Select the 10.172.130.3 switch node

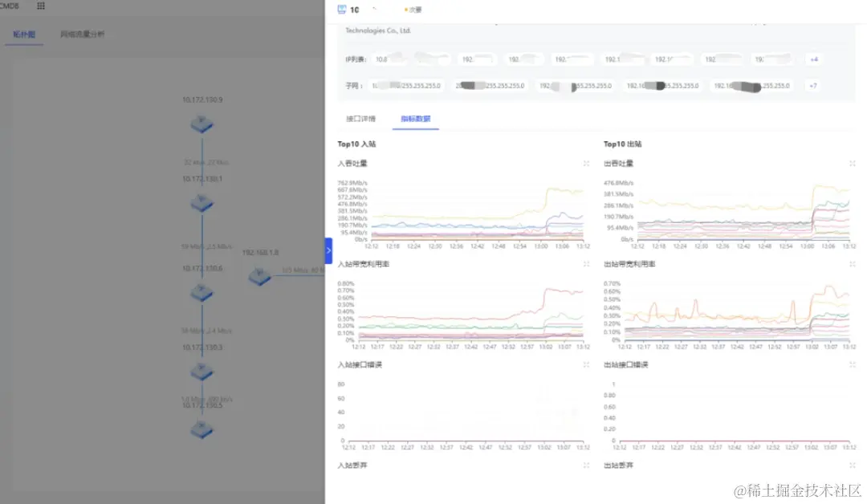tap(201, 372)
